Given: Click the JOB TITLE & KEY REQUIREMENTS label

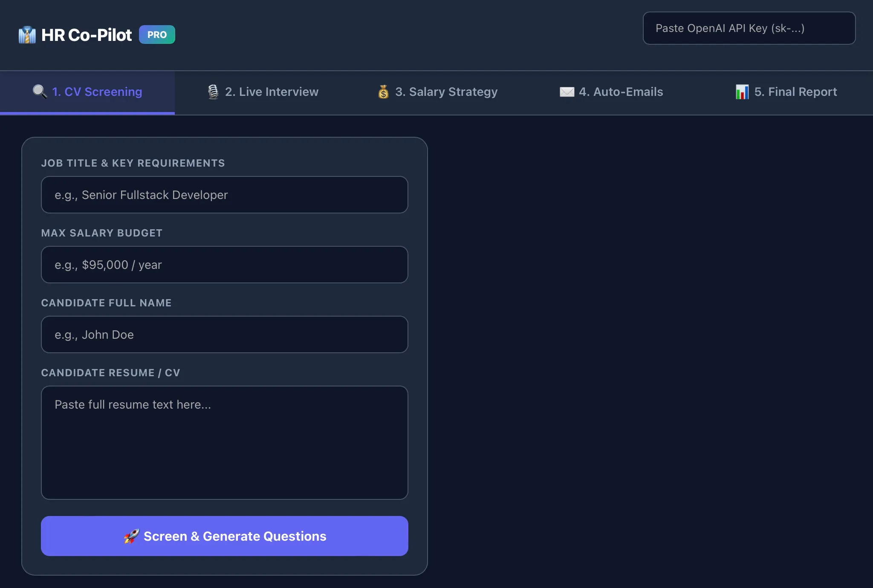Looking at the screenshot, I should (x=133, y=163).
